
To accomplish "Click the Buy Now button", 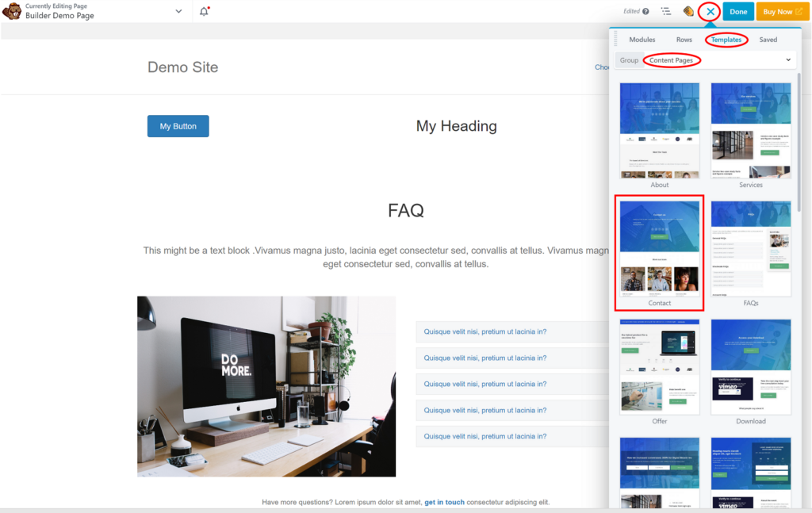I will point(782,11).
